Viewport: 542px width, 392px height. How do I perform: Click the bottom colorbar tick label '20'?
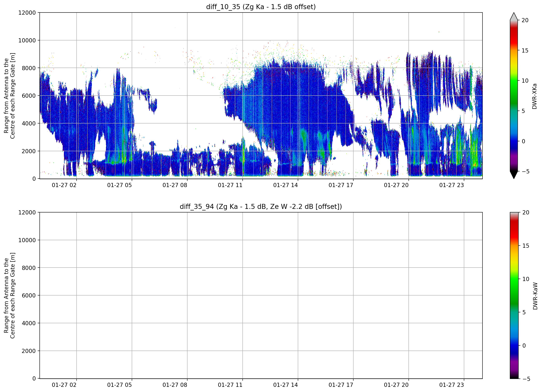point(526,212)
